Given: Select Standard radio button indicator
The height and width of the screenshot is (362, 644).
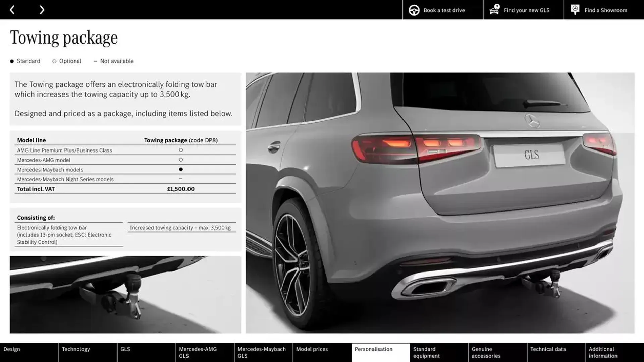Looking at the screenshot, I should (11, 61).
